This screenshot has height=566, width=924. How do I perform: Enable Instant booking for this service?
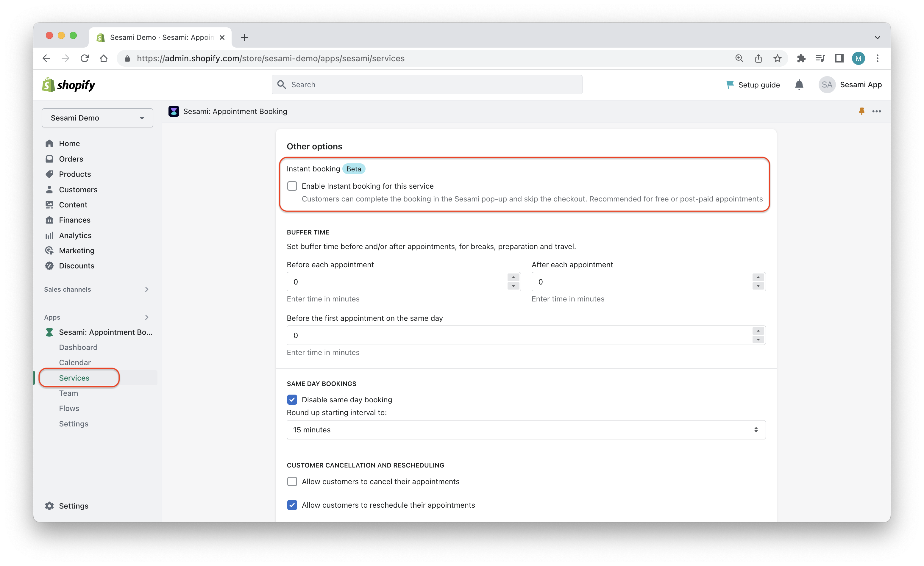pos(292,186)
